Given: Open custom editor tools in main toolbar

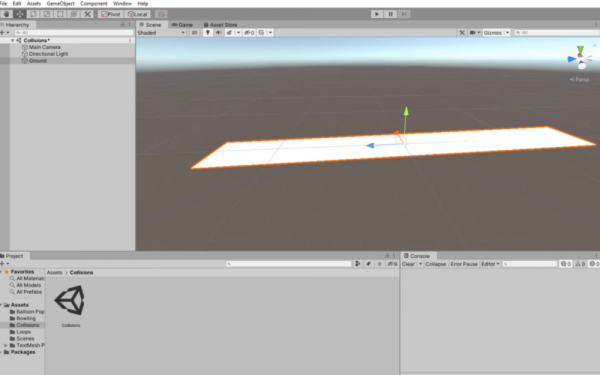Looking at the screenshot, I should point(87,14).
